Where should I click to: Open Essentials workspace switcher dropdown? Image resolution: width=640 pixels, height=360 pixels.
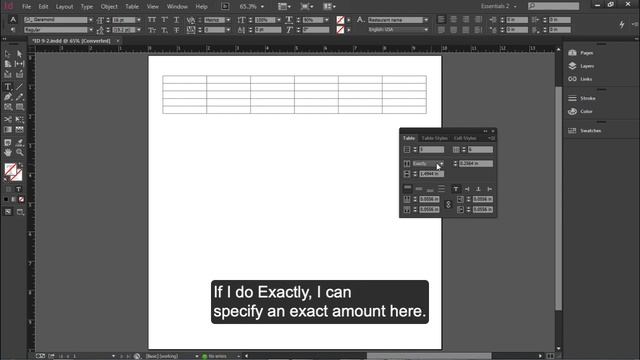[x=499, y=7]
